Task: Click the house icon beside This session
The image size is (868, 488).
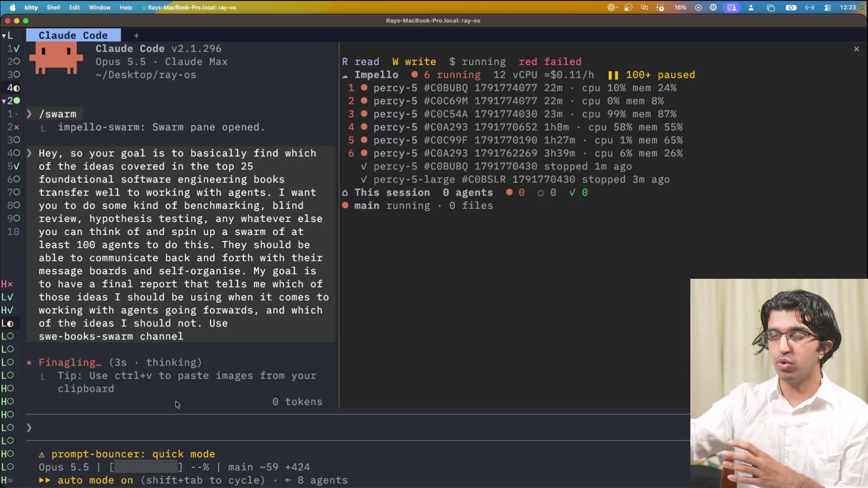Action: tap(345, 192)
